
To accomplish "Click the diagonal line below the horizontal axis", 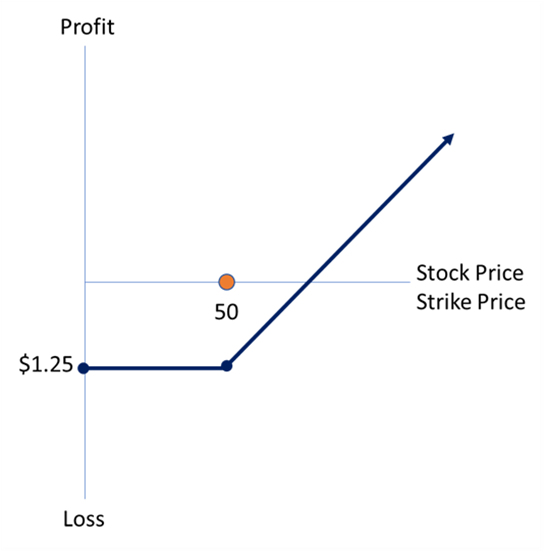I will tap(268, 324).
